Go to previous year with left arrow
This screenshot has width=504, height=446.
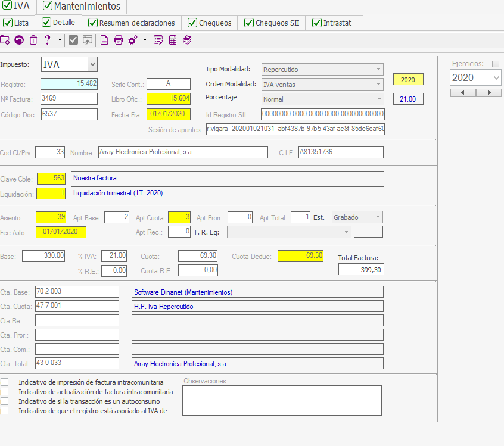[x=463, y=93]
